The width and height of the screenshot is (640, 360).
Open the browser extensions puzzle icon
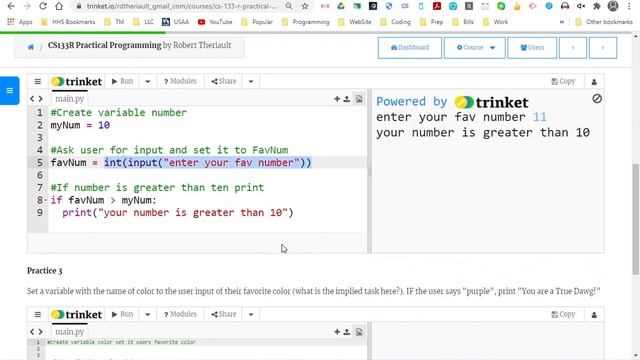tap(597, 6)
